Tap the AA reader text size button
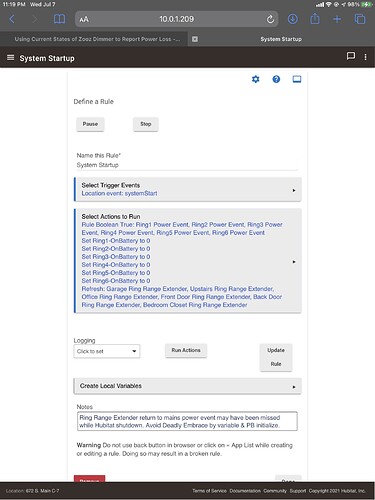375x500 pixels. (x=84, y=19)
